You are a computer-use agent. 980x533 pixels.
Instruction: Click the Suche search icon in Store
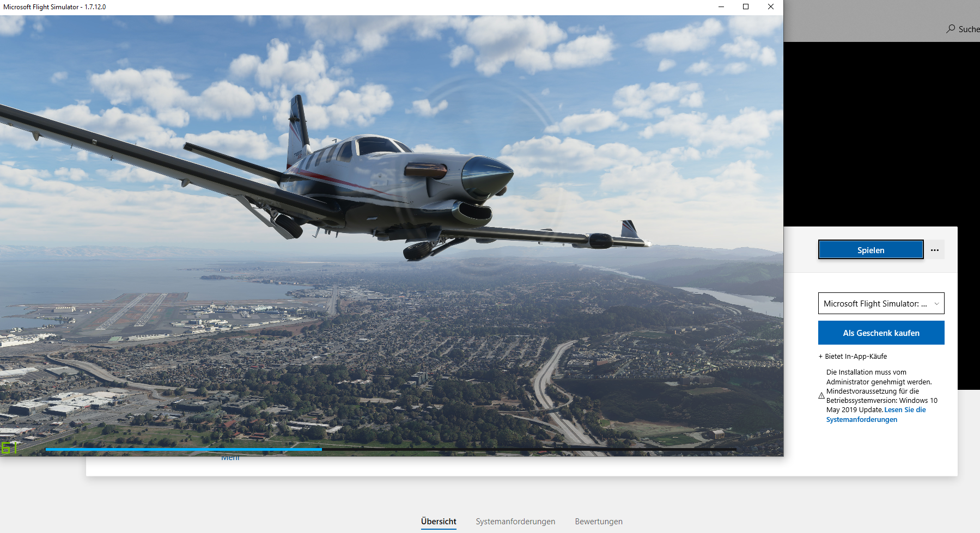951,29
